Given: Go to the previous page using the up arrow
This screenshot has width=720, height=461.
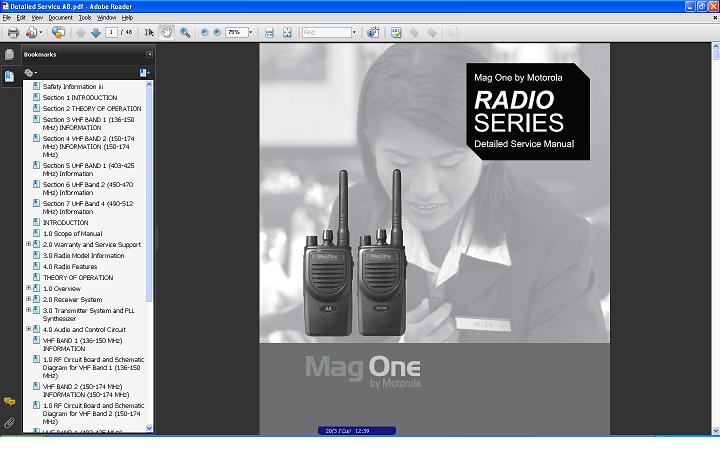Looking at the screenshot, I should click(81, 33).
